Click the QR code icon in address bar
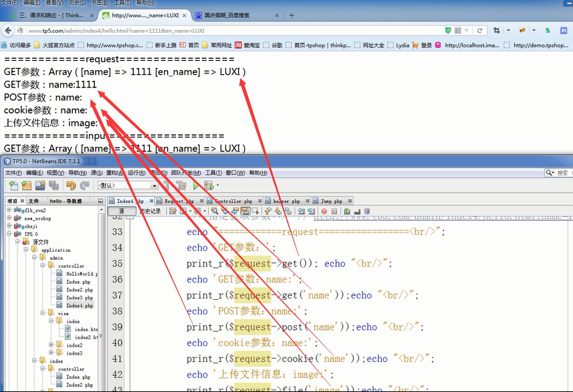Screen dimensions: 573x392 458,31
